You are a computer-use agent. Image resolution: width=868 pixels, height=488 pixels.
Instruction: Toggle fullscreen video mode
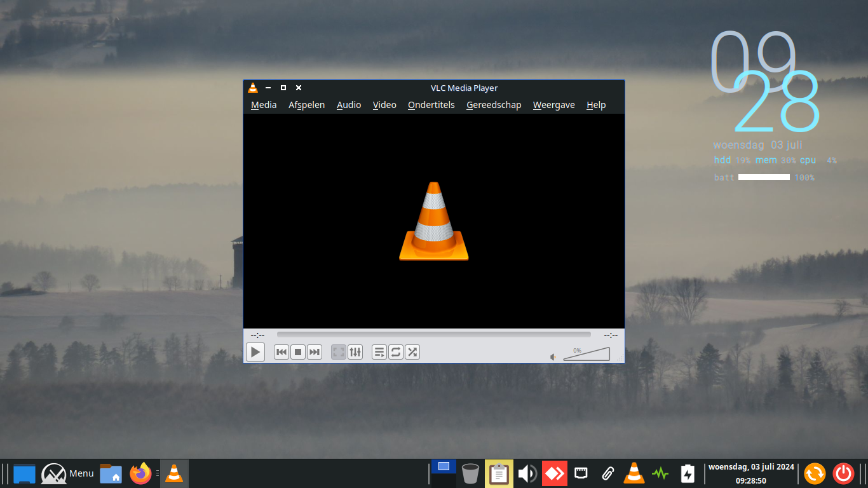(x=339, y=352)
